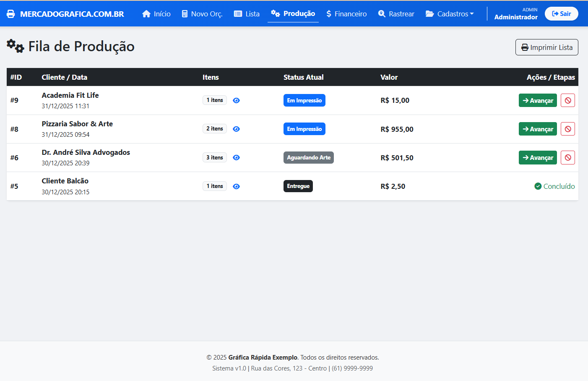Open the Financeiro section
588x381 pixels.
click(x=346, y=14)
